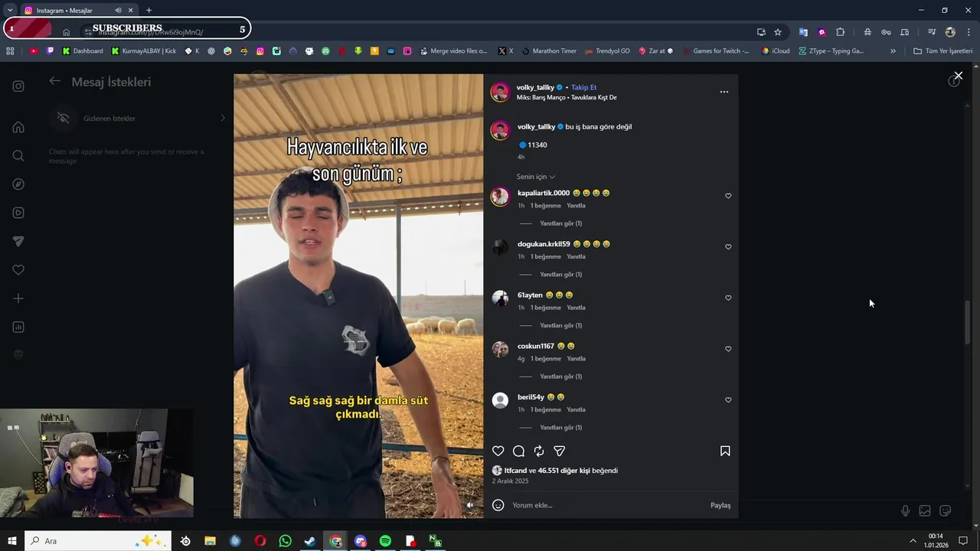Like the comment by coskun1167
The image size is (980, 551).
click(x=728, y=349)
